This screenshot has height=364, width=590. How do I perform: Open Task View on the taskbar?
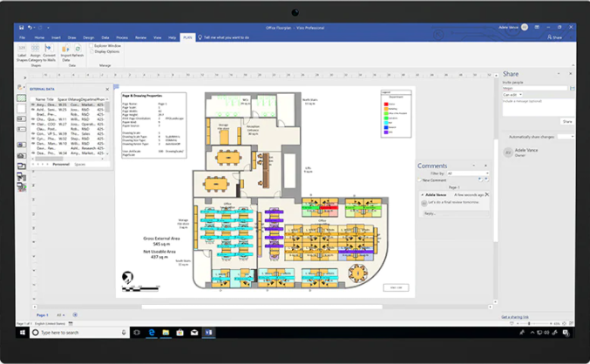point(137,333)
